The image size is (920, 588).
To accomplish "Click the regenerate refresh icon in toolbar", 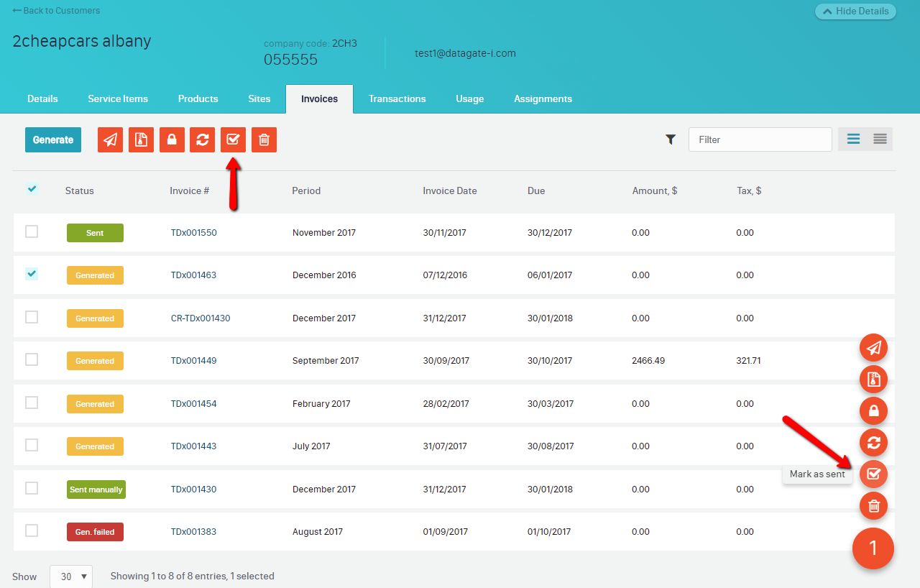I will 203,139.
